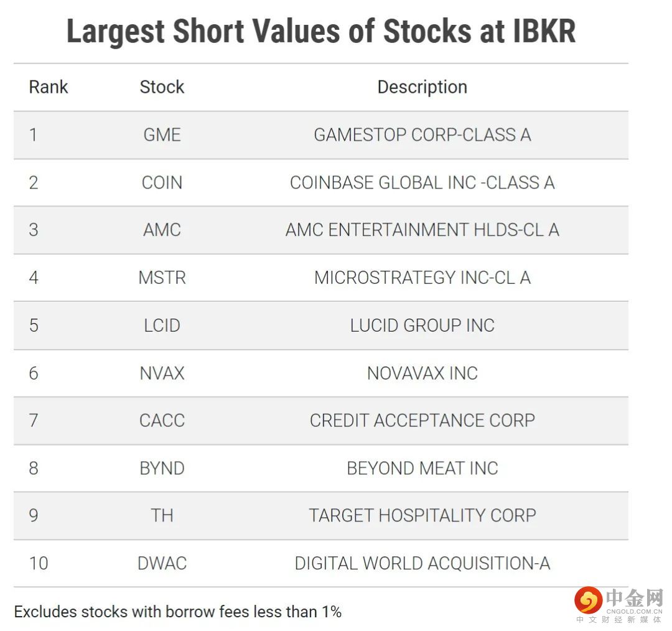Click the GAMESTOP CORP-CLASS A description
This screenshot has width=672, height=631.
[422, 135]
